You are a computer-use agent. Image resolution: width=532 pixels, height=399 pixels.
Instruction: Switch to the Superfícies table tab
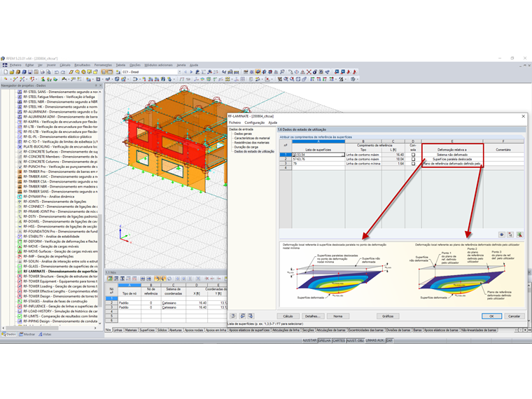147,330
